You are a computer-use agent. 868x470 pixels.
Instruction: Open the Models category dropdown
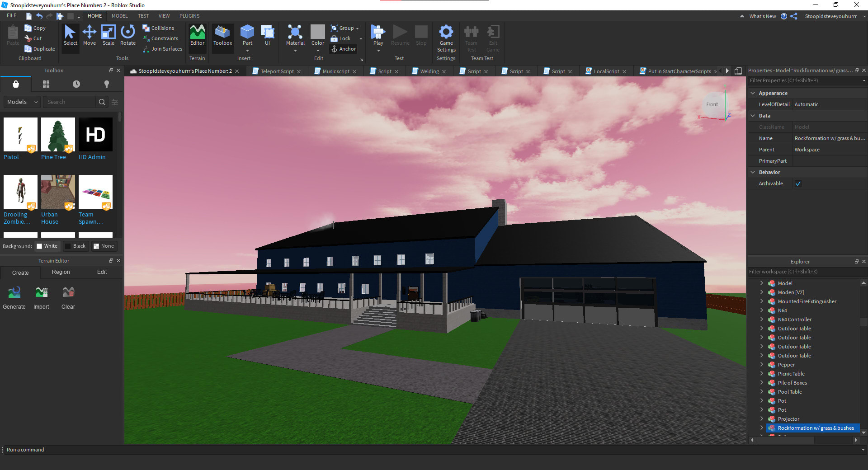(22, 102)
